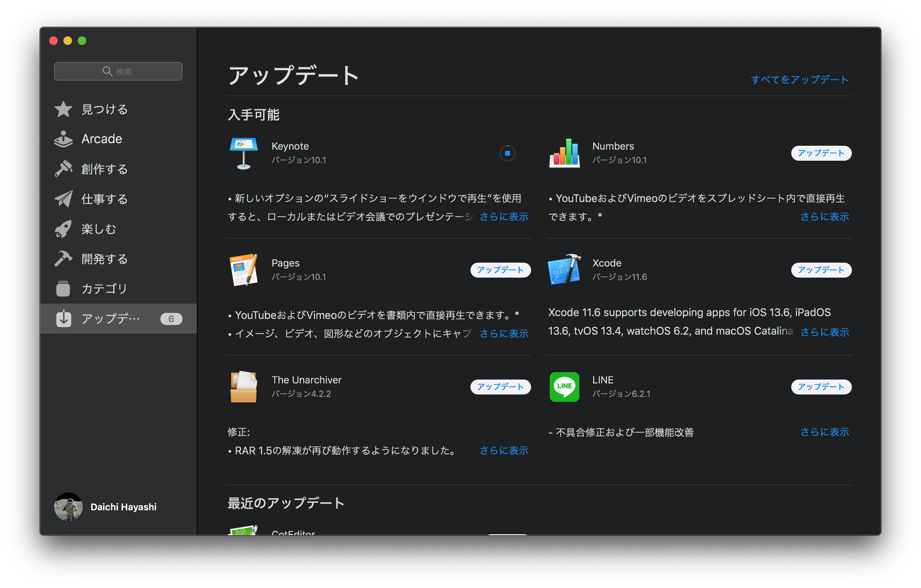Click the Xcode バージョン11.6 text

coord(619,277)
